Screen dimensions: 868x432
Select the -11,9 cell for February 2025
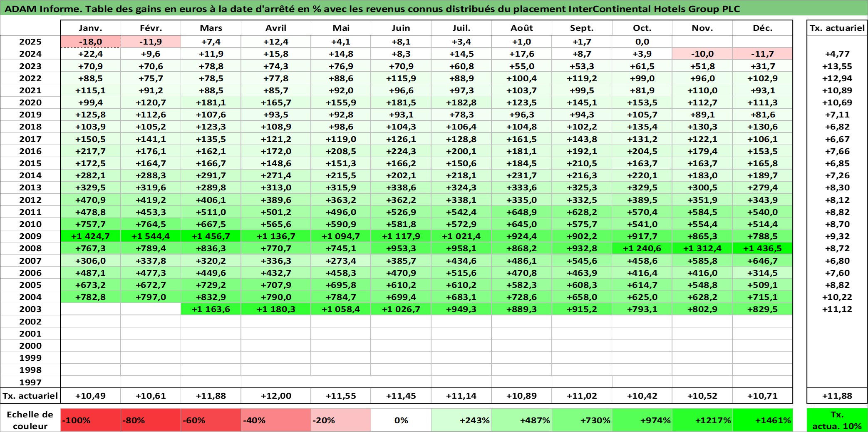click(x=151, y=42)
